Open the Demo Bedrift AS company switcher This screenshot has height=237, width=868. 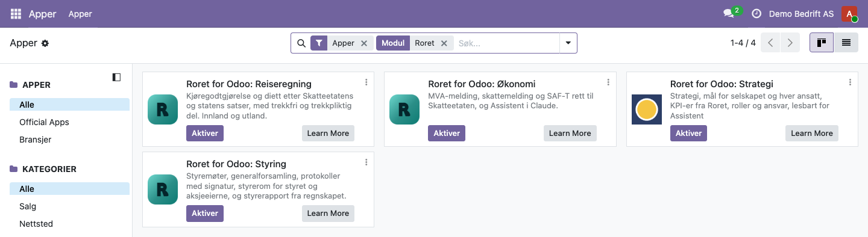(801, 13)
